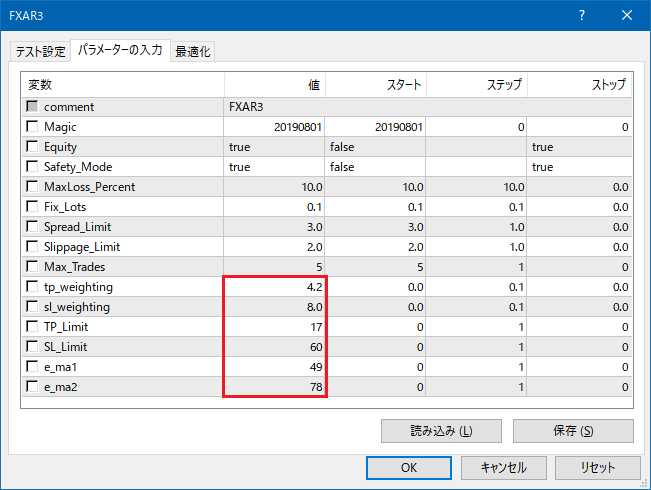Enable the Safety_Mode checkbox
651x490 pixels.
click(x=32, y=166)
